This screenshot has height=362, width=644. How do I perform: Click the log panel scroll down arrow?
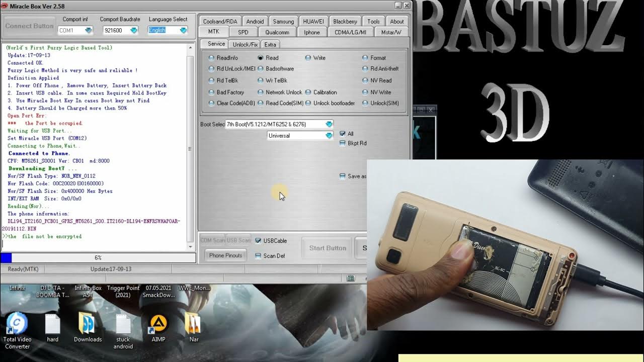pos(191,246)
